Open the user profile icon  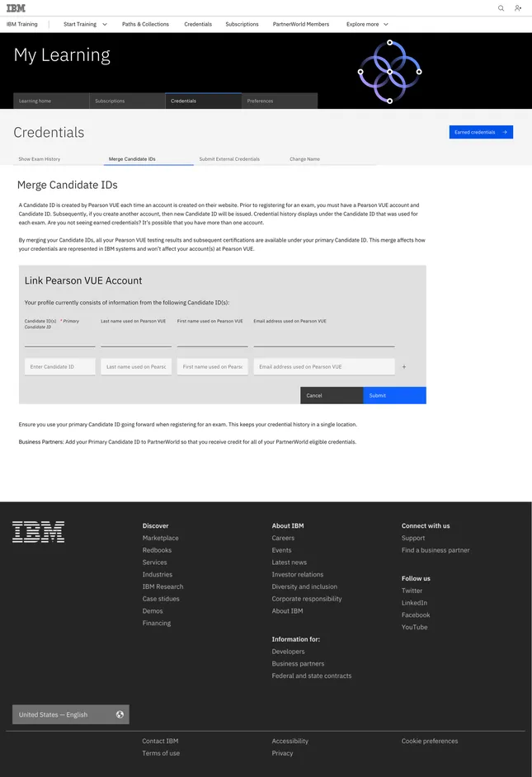518,8
